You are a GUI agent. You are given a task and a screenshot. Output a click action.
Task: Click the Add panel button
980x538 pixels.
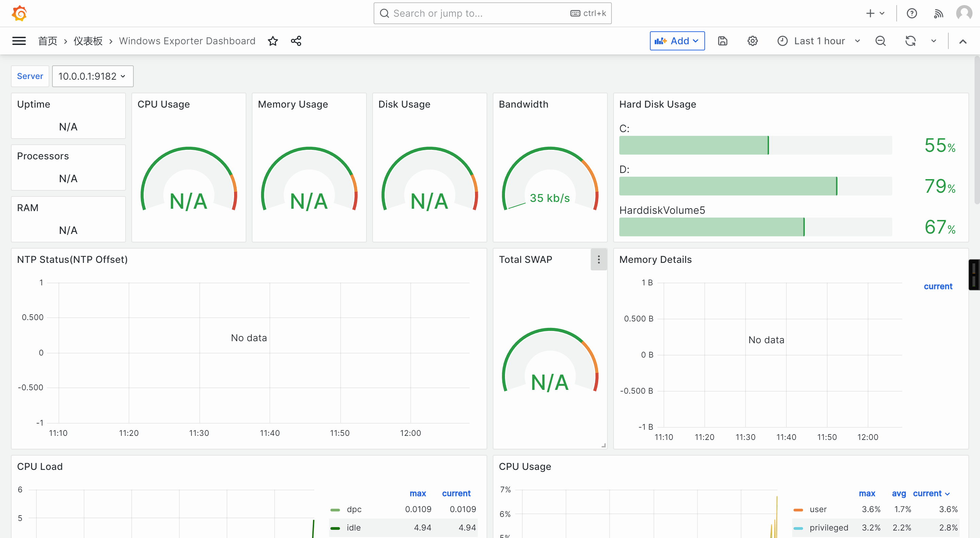[x=677, y=41]
